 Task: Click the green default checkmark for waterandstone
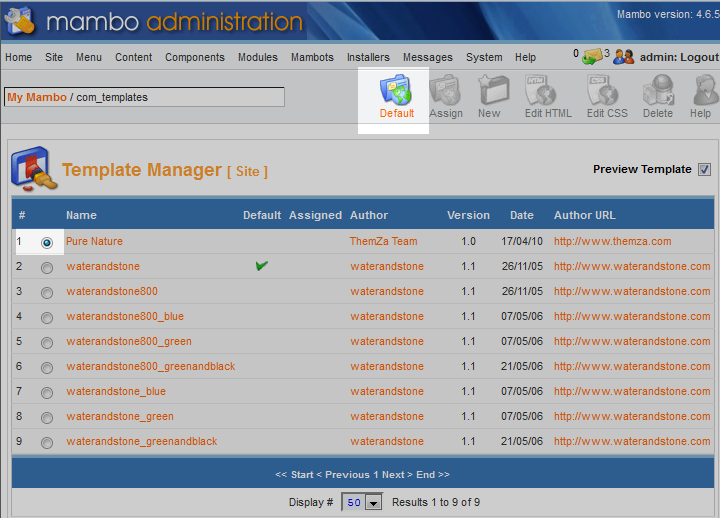tap(262, 265)
